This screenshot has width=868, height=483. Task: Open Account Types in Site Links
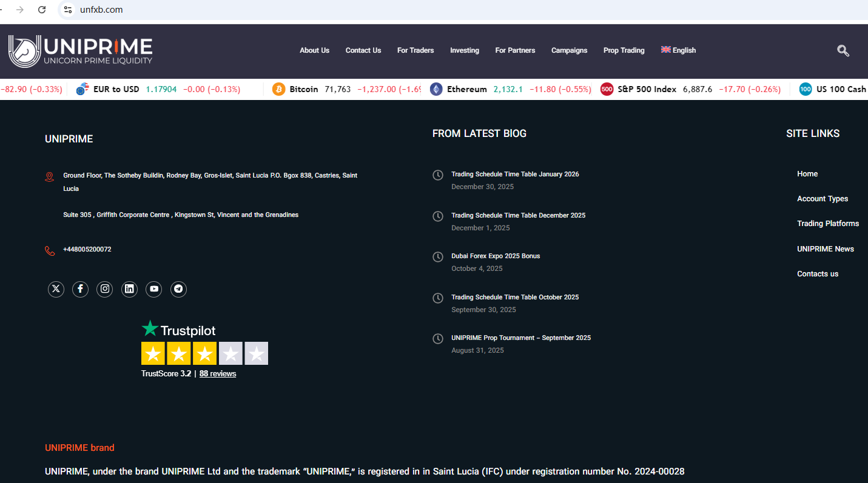click(x=823, y=199)
